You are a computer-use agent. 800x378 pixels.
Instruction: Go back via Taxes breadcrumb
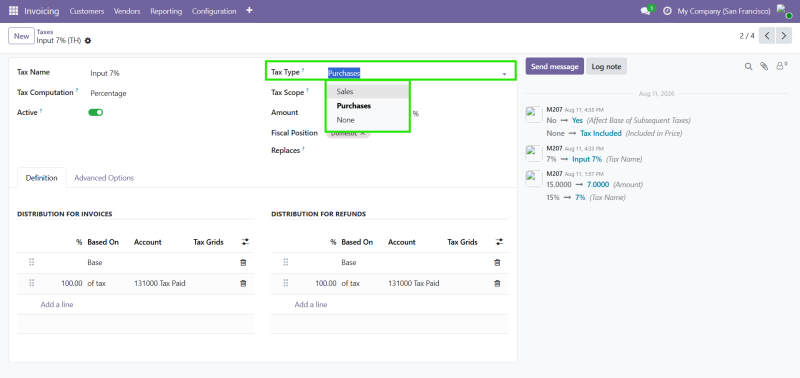pos(45,32)
